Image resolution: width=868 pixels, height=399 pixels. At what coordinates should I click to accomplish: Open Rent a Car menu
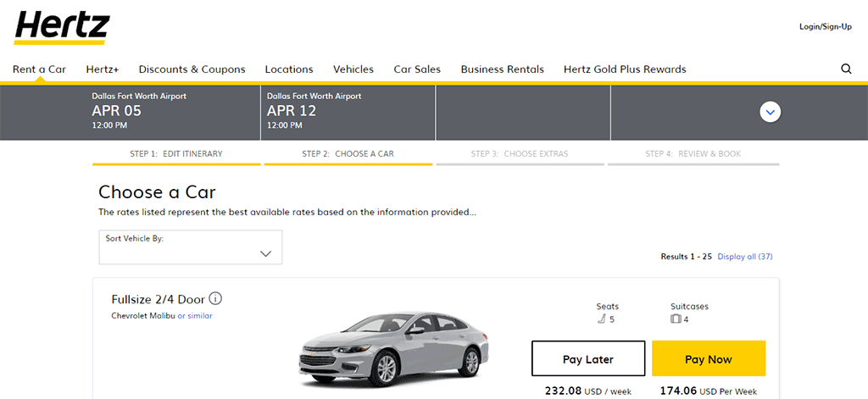pos(39,69)
